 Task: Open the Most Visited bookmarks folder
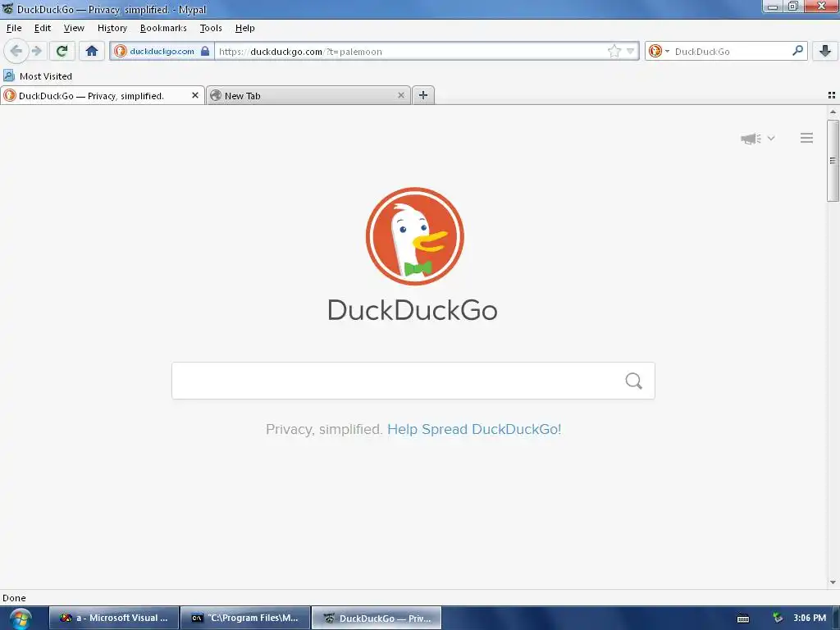click(x=38, y=76)
